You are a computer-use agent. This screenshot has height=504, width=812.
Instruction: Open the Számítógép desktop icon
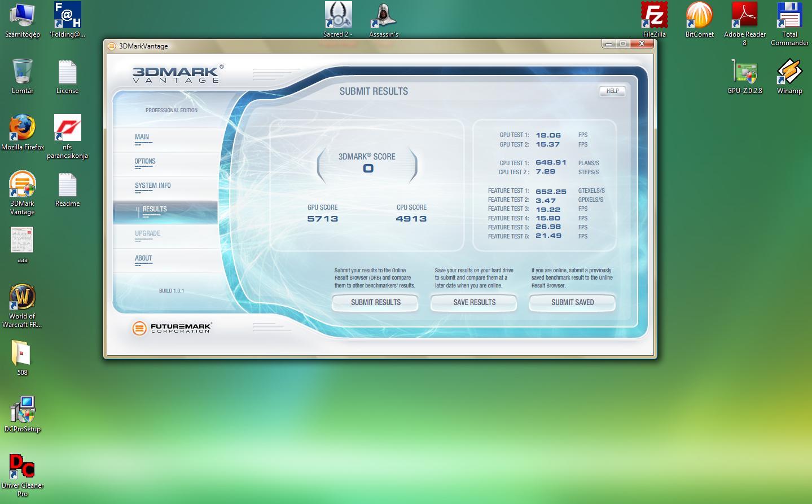click(23, 15)
